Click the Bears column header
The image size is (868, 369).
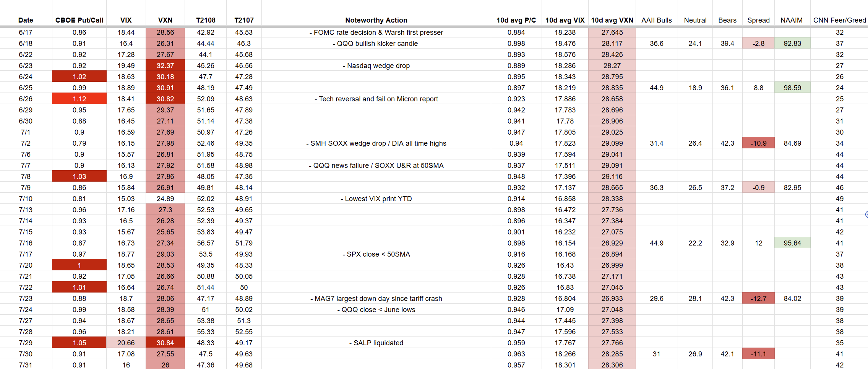(727, 20)
